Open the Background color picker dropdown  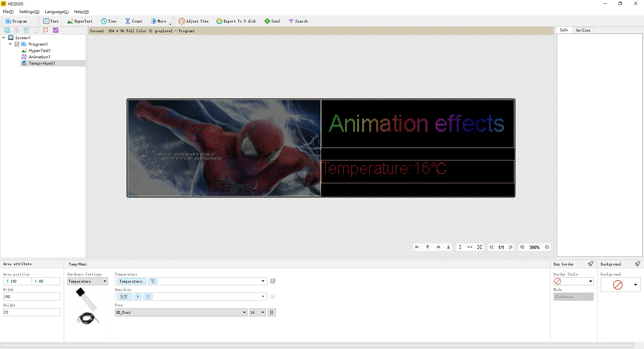click(x=635, y=285)
